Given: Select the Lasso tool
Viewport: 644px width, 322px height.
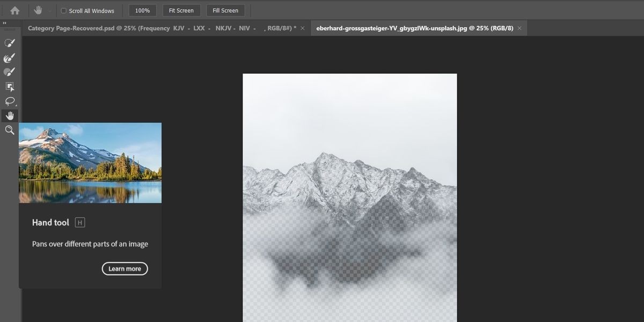Looking at the screenshot, I should pyautogui.click(x=10, y=101).
